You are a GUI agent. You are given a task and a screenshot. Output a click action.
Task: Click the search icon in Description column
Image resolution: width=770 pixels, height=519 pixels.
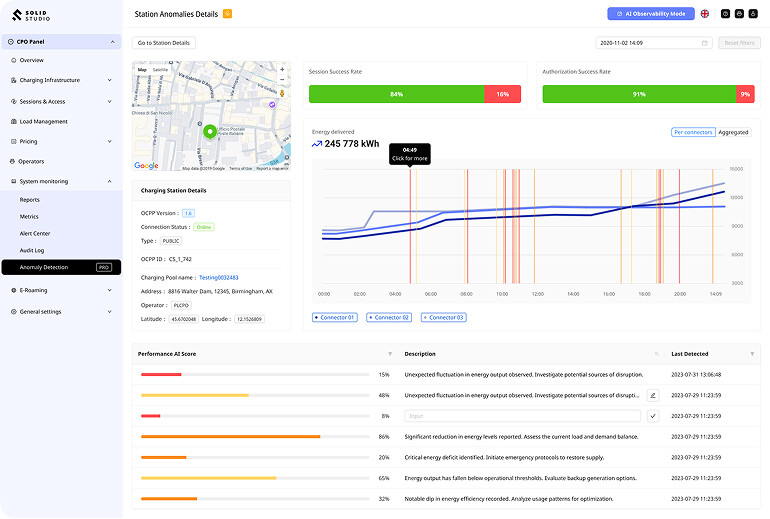click(x=657, y=354)
